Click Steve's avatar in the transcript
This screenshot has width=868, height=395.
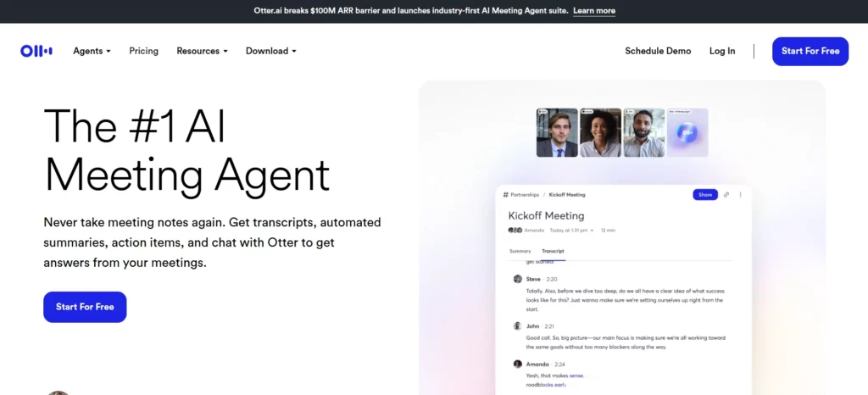(x=517, y=279)
